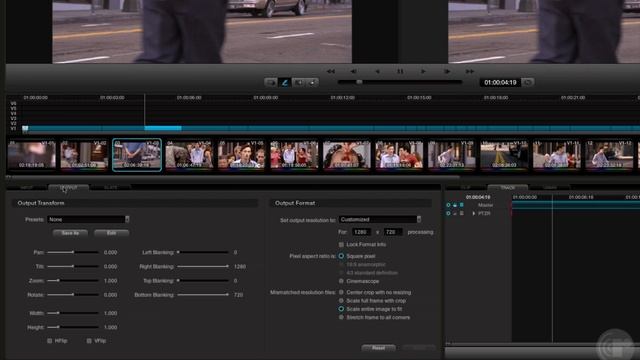Open the tab right of Track in the keyframe panel
640x360 pixels.
(550, 188)
